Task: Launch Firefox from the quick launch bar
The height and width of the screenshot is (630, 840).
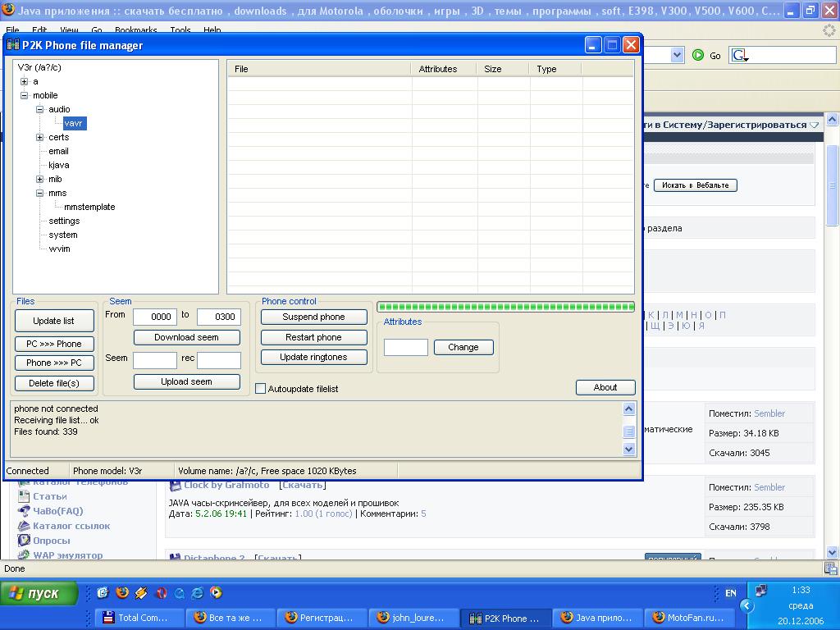Action: (122, 592)
